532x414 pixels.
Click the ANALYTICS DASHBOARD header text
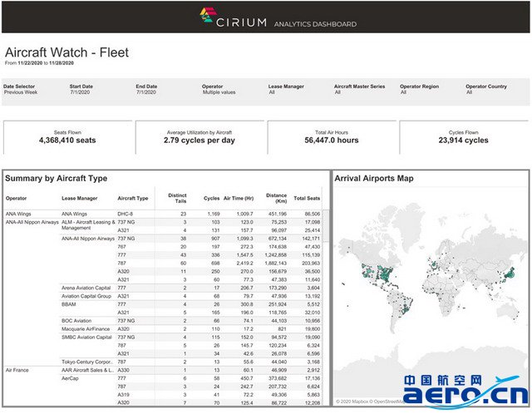(315, 24)
